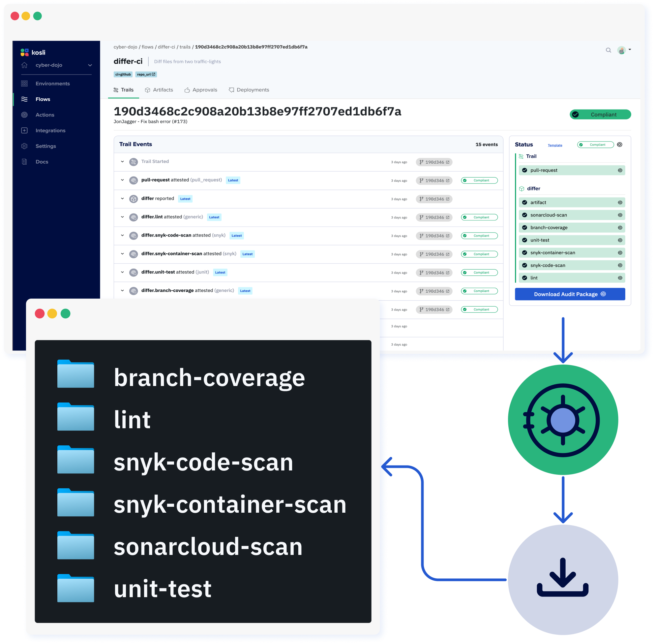The image size is (654, 644).
Task: Click the gear icon on the lint attestation
Action: (x=620, y=278)
